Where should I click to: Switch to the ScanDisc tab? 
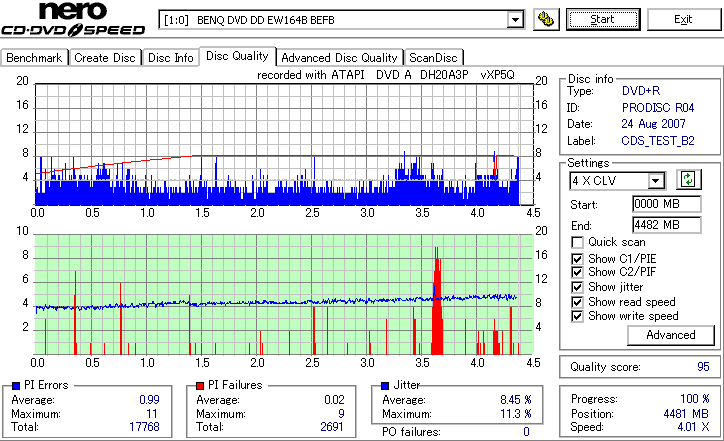tap(433, 58)
